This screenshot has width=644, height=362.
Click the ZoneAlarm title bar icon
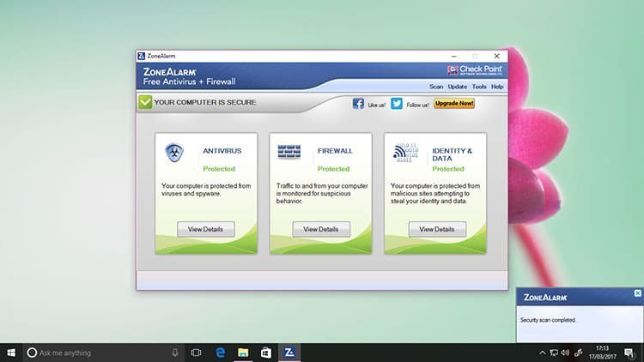142,56
